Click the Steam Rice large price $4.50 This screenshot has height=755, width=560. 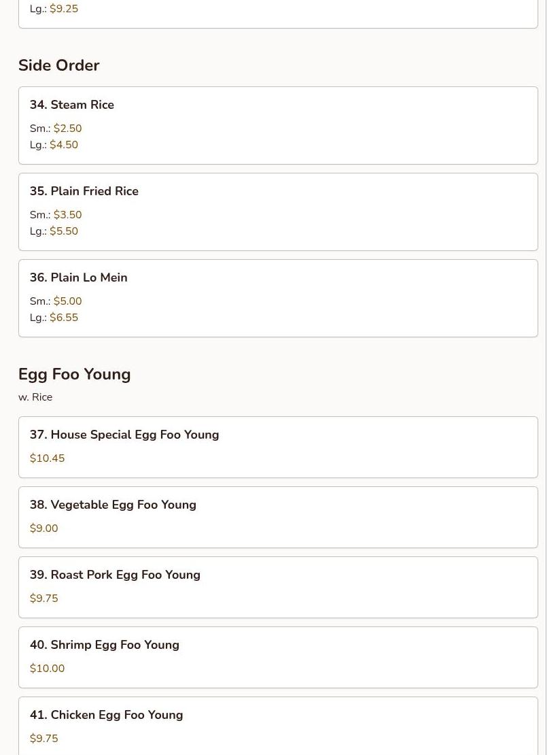pyautogui.click(x=64, y=145)
